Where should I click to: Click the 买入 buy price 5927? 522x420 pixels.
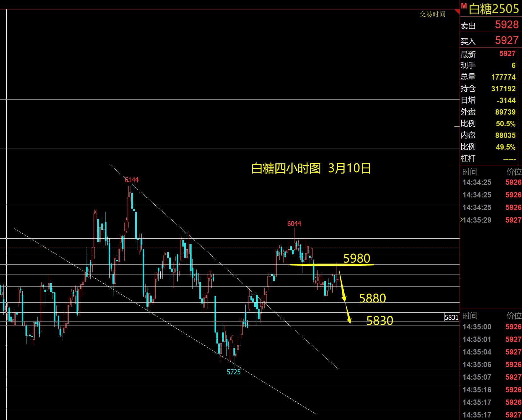click(507, 40)
